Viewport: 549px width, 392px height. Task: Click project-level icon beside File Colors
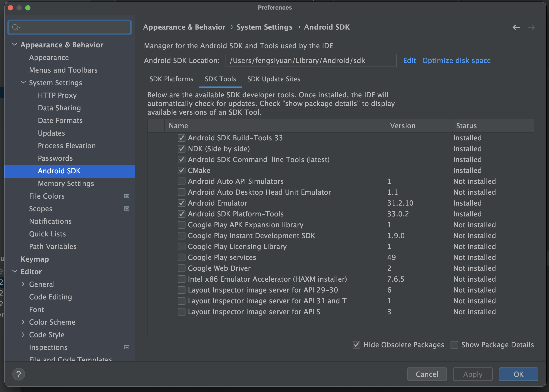127,196
